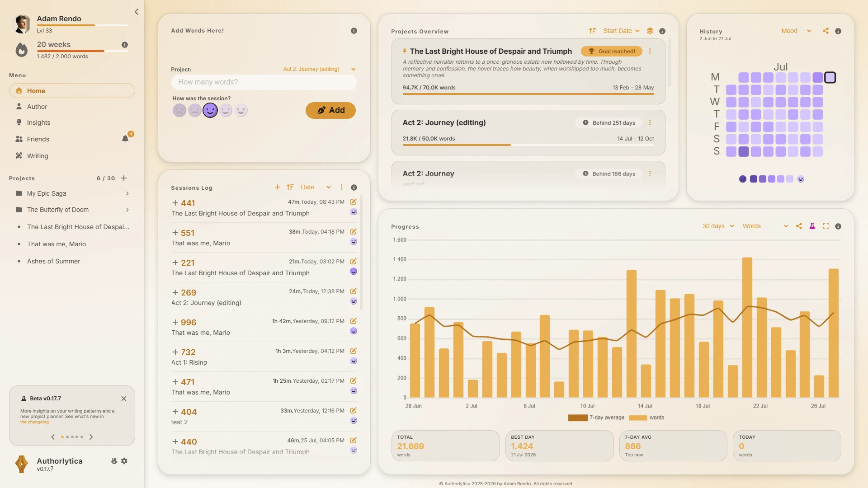Open info icon in Add Words Here panel
This screenshot has height=488, width=868.
coord(354,31)
